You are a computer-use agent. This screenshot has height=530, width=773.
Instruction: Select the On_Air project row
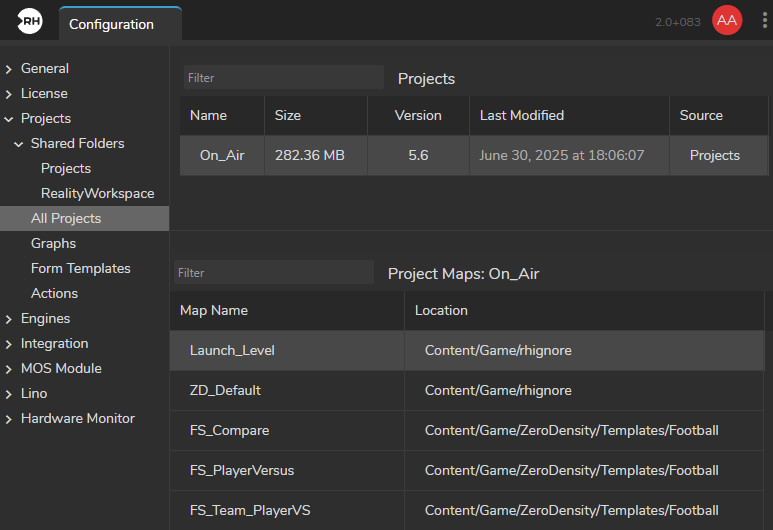point(222,155)
